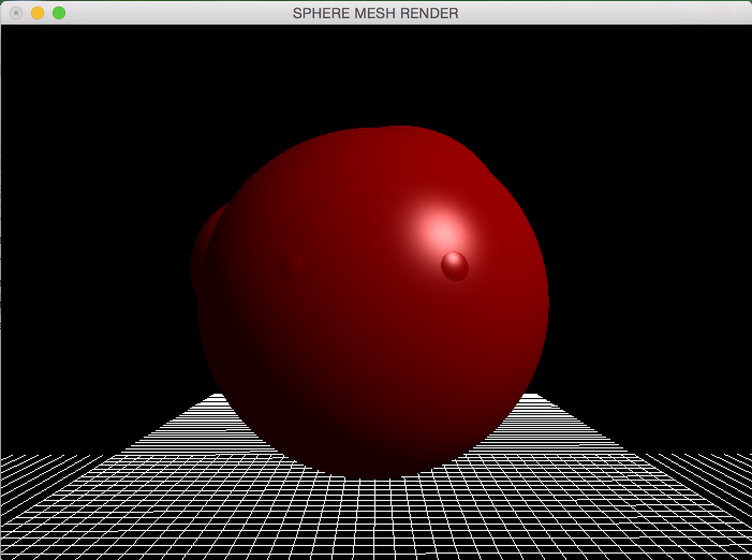
Task: Click the gray close button in title bar
Action: (x=16, y=13)
